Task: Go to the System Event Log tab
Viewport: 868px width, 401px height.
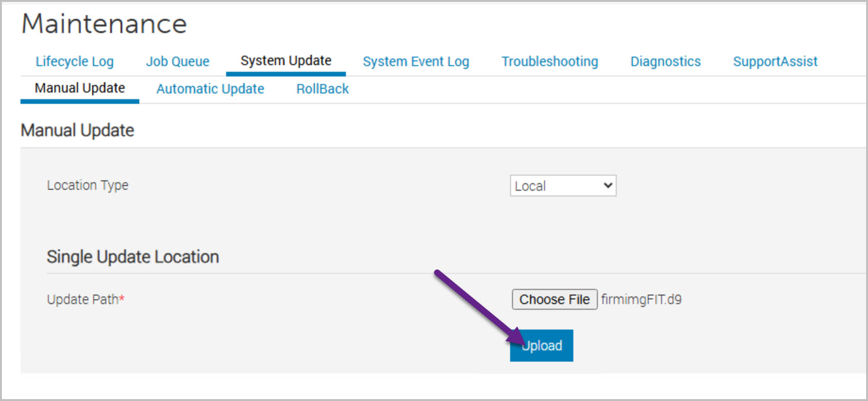Action: [x=416, y=62]
